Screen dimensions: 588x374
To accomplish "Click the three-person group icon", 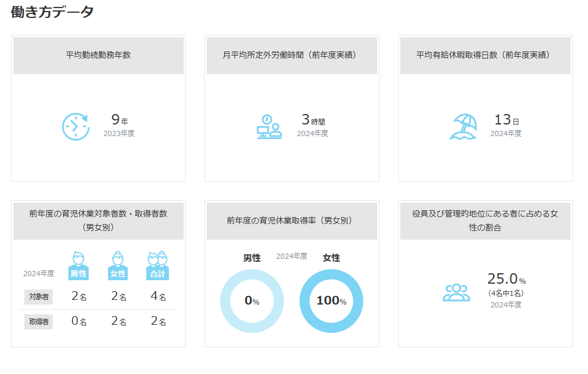I will pyautogui.click(x=456, y=292).
